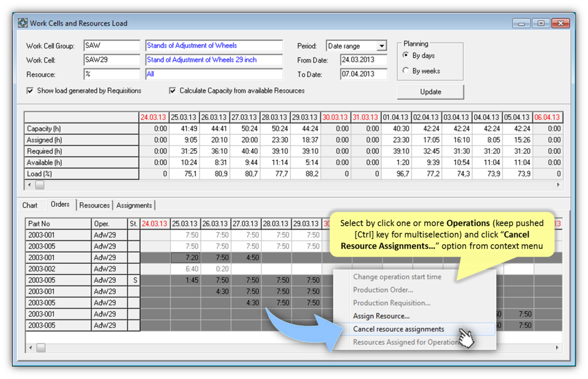588x379 pixels.
Task: Click left scroll arrow under the Orders grid
Action: 31,348
